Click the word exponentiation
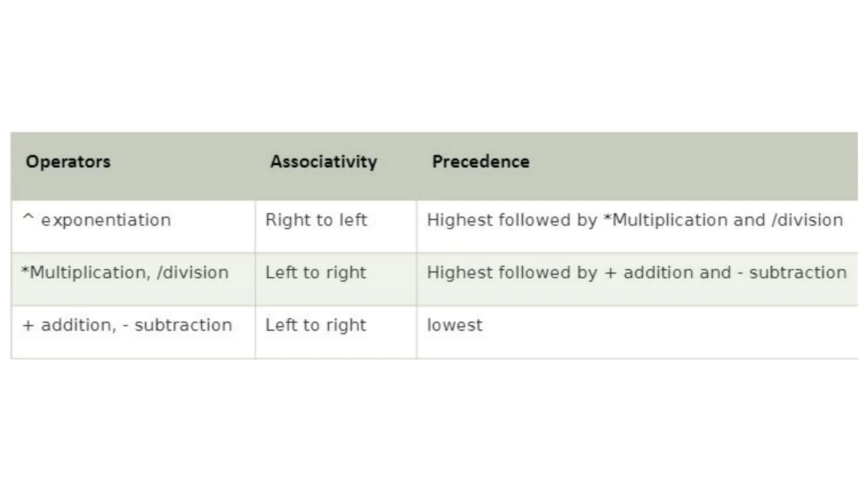This screenshot has height=488, width=868. pos(106,221)
